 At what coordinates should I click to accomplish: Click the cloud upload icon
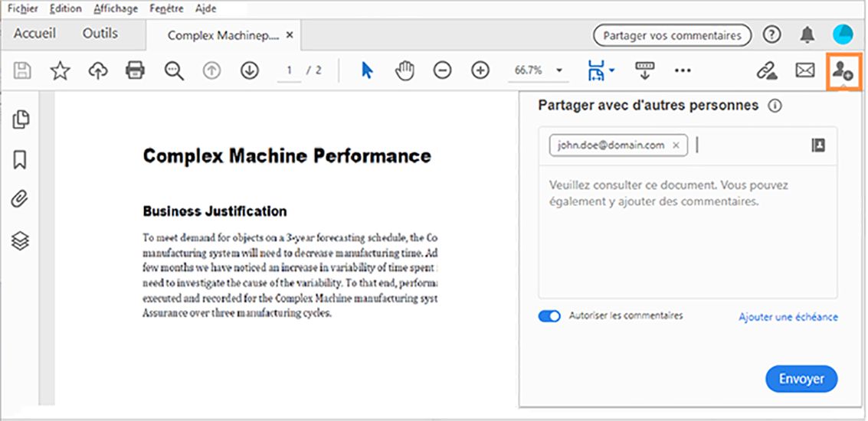pos(97,70)
